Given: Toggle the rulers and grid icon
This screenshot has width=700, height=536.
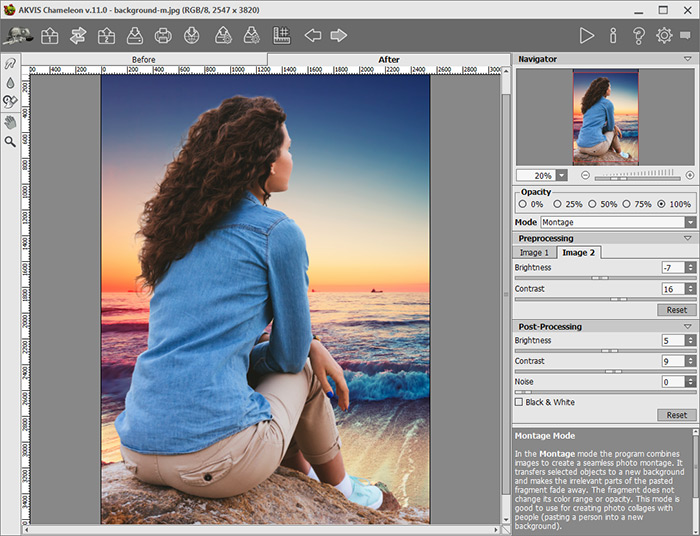Looking at the screenshot, I should coord(282,35).
